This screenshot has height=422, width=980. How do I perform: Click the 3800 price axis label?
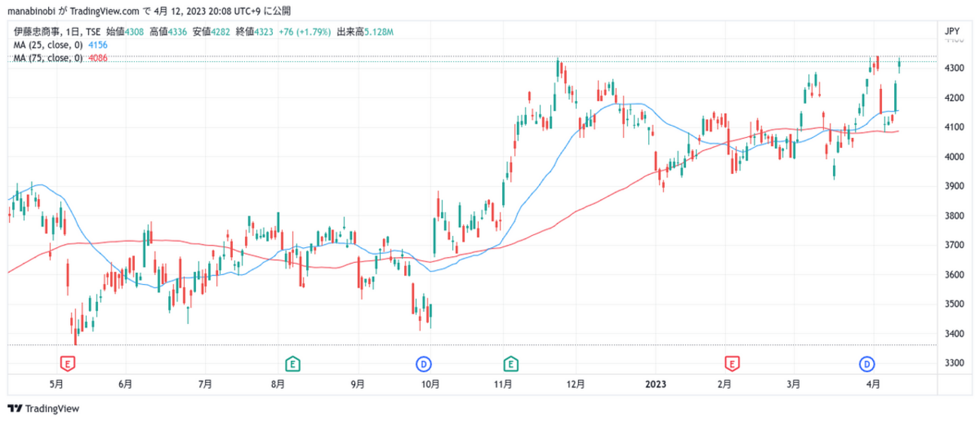pyautogui.click(x=954, y=216)
